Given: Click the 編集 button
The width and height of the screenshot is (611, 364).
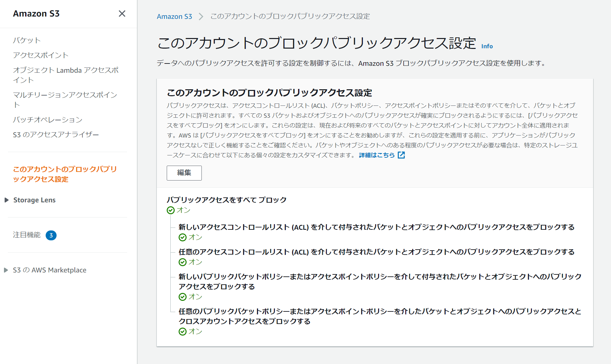Looking at the screenshot, I should [184, 173].
